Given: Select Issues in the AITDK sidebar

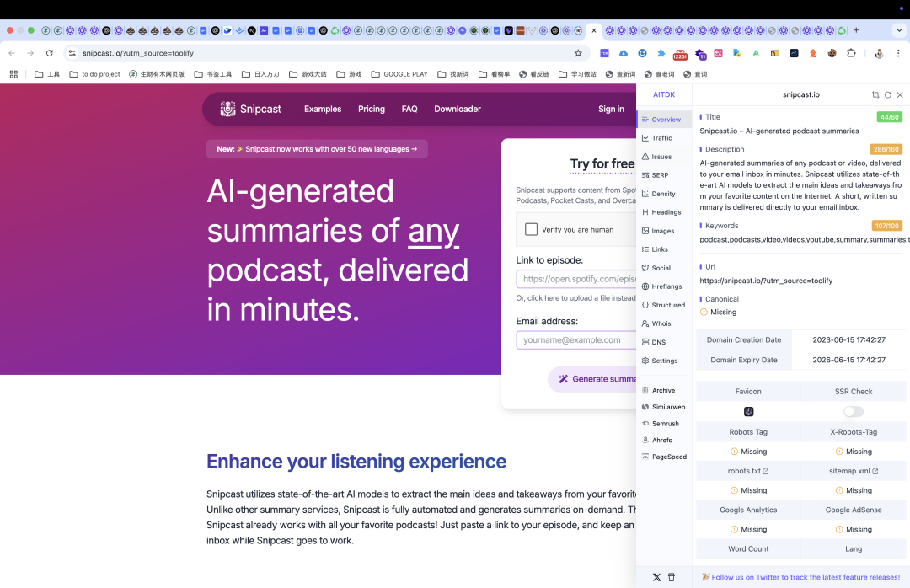Looking at the screenshot, I should pos(665,157).
